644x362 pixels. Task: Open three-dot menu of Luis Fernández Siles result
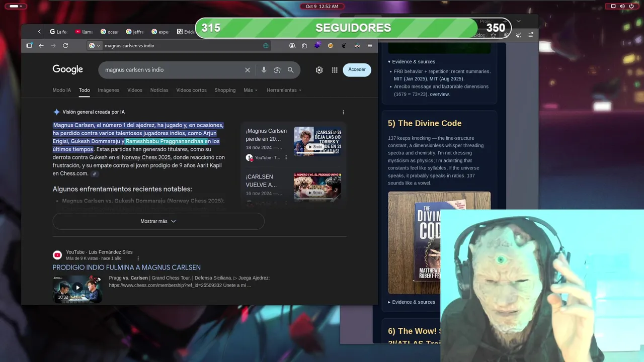pyautogui.click(x=138, y=258)
